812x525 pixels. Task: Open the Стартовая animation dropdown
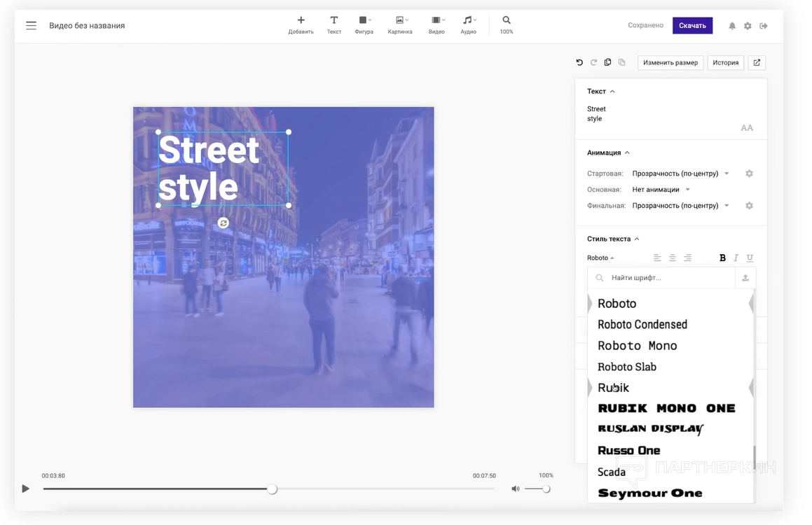pyautogui.click(x=680, y=174)
